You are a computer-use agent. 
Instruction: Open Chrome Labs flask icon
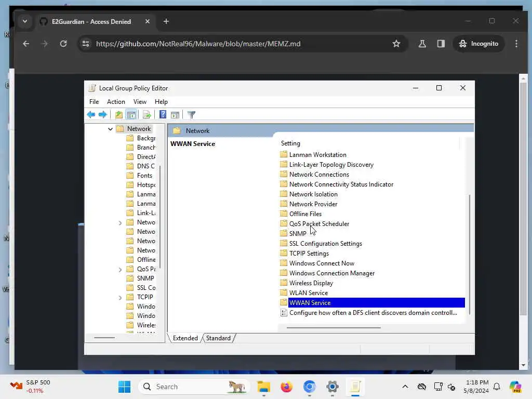(x=422, y=44)
